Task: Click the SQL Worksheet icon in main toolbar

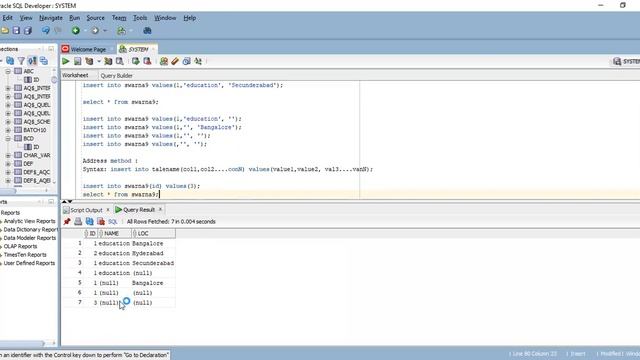Action: pyautogui.click(x=121, y=31)
